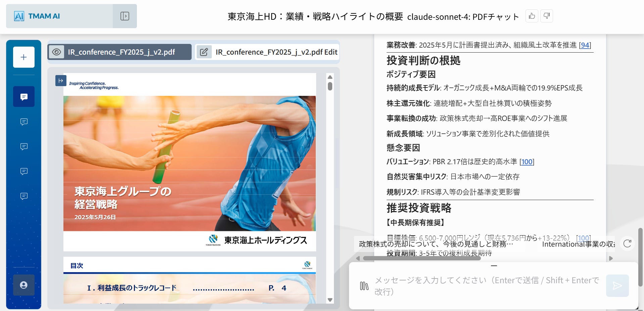644x311 pixels.
Task: Click the 持続的成長モデル line
Action: (x=484, y=88)
